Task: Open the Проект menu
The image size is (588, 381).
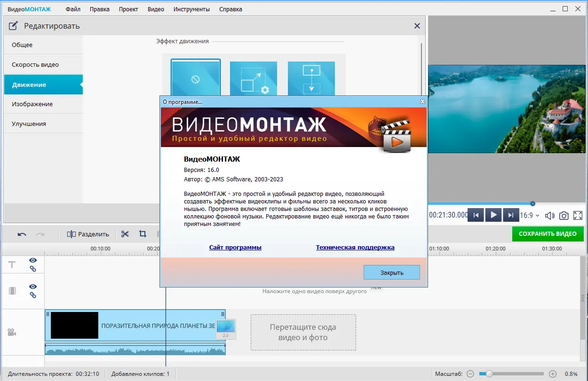Action: click(128, 9)
